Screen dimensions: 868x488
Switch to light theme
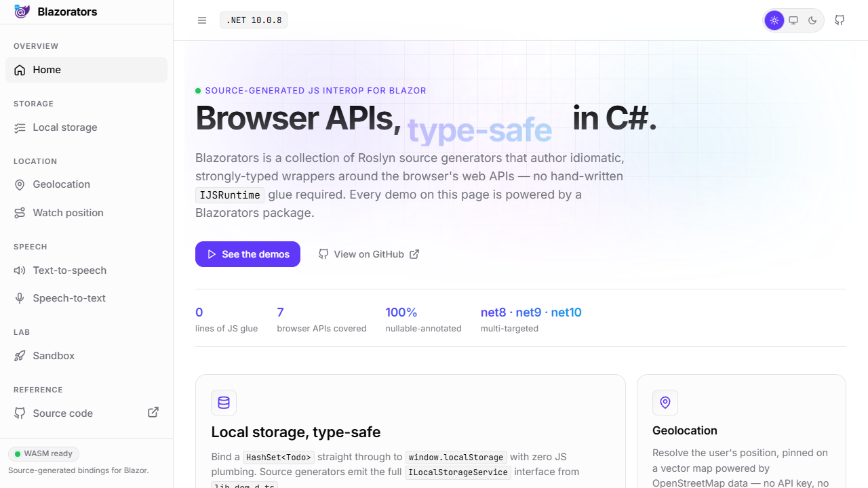click(x=774, y=20)
